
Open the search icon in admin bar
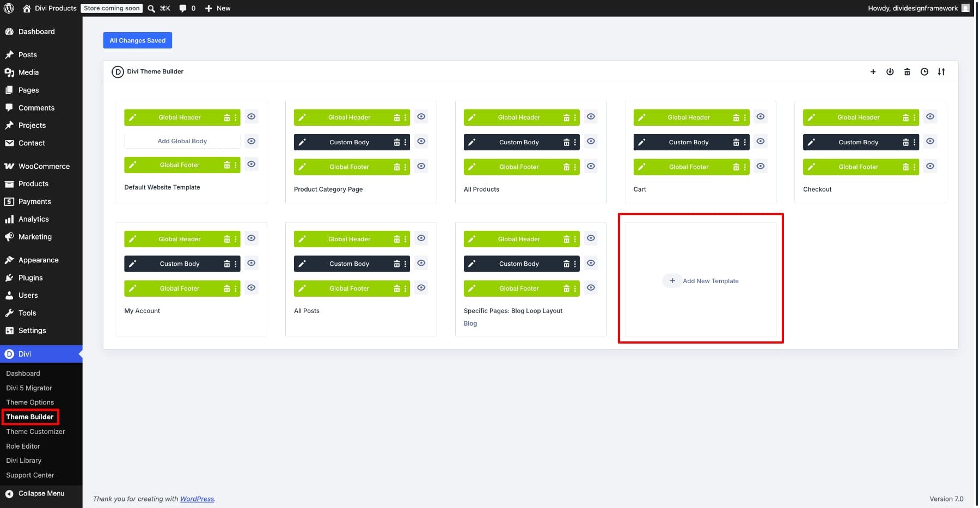pos(151,8)
